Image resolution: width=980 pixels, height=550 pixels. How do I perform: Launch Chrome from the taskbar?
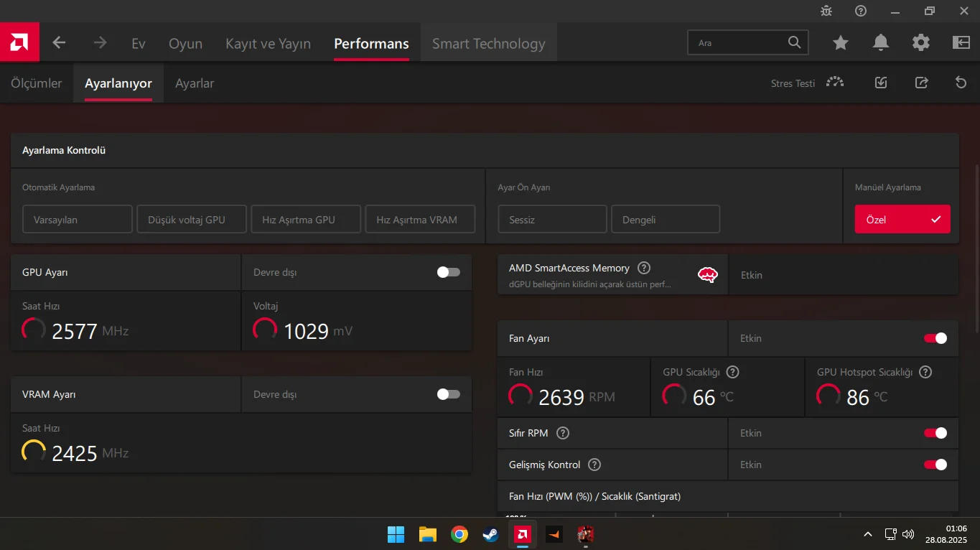click(x=459, y=534)
